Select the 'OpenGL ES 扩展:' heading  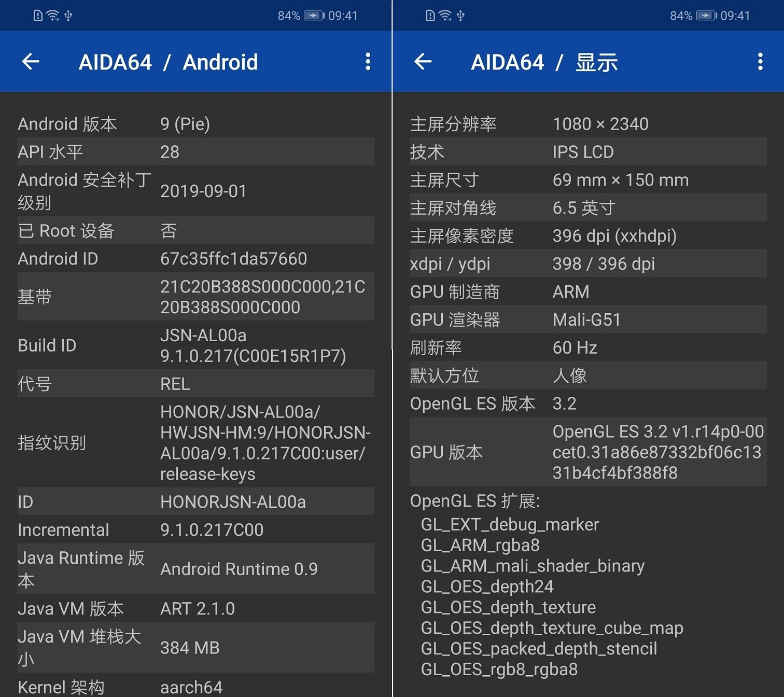click(475, 501)
